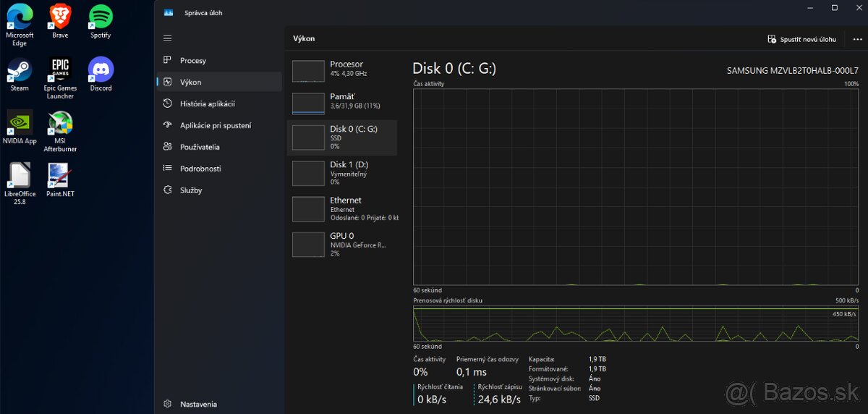The image size is (868, 414).
Task: Click the SAMSUNG MZVLB2T0HALB-000L7 model name
Action: [792, 70]
